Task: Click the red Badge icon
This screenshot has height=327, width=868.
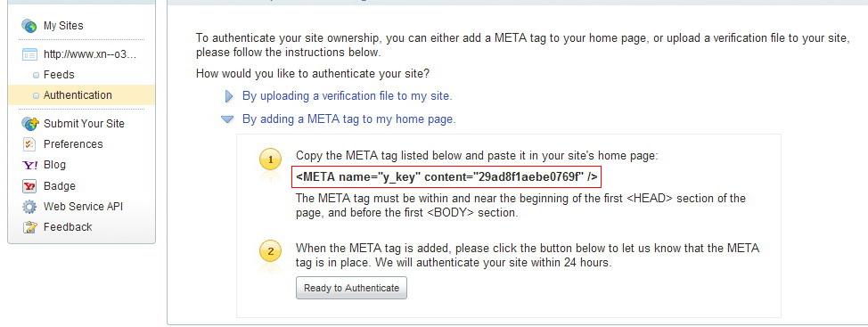Action: 29,186
